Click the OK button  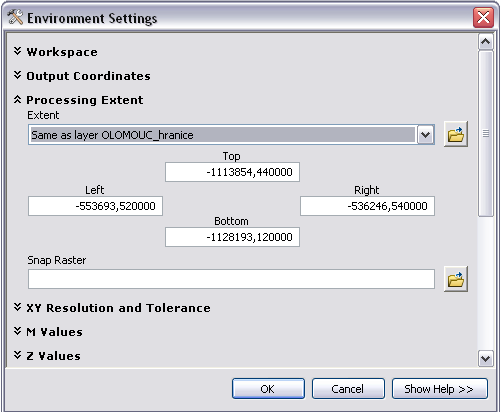tap(268, 389)
